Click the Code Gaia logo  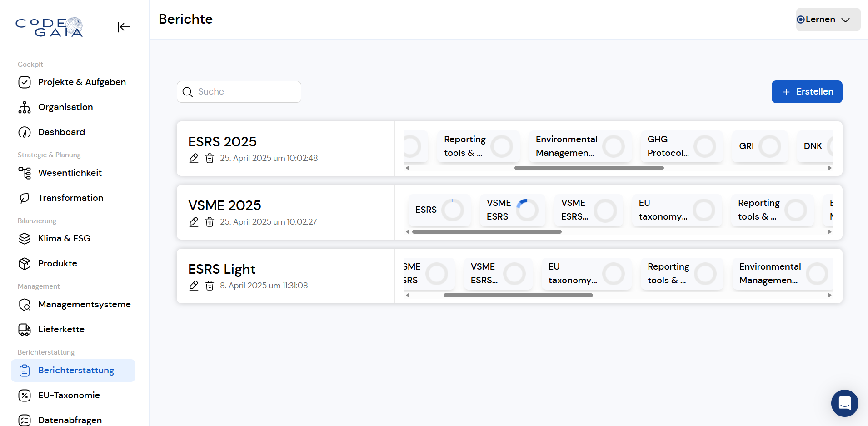pos(50,27)
